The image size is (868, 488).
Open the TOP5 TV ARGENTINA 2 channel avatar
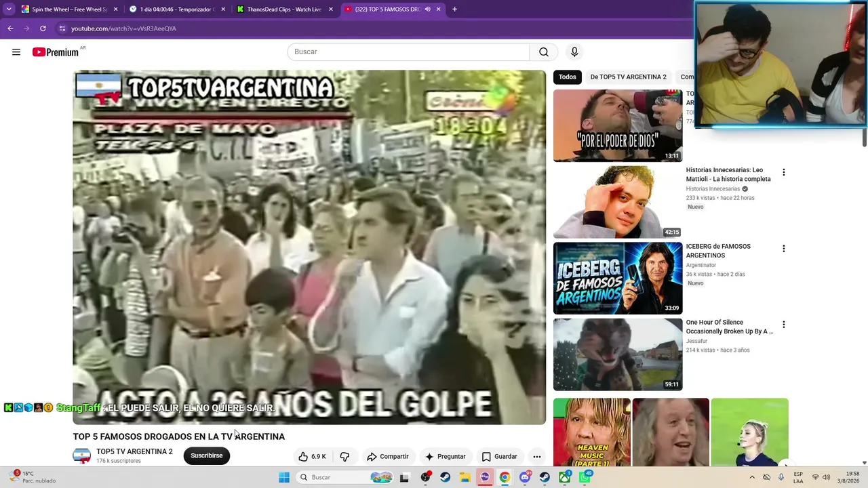coord(81,455)
